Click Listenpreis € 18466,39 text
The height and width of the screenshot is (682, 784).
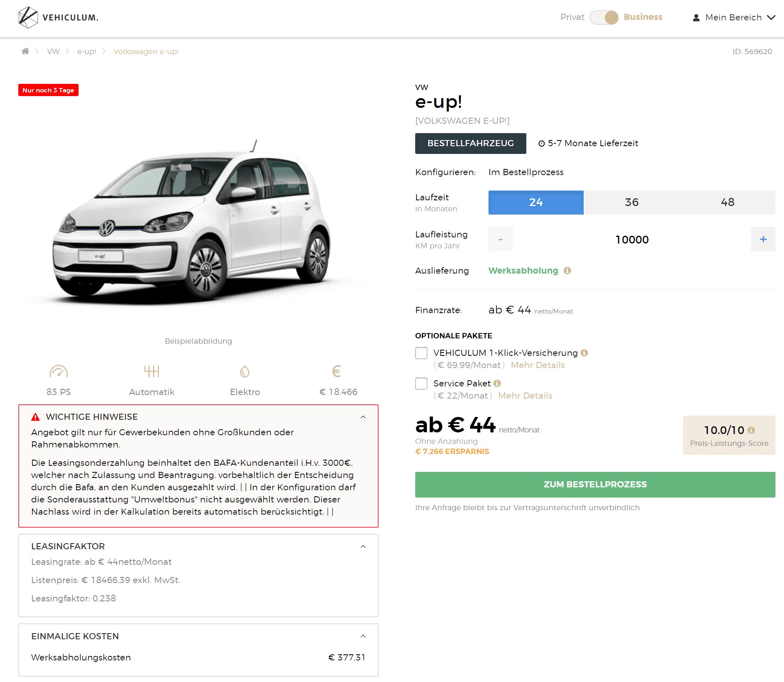106,580
